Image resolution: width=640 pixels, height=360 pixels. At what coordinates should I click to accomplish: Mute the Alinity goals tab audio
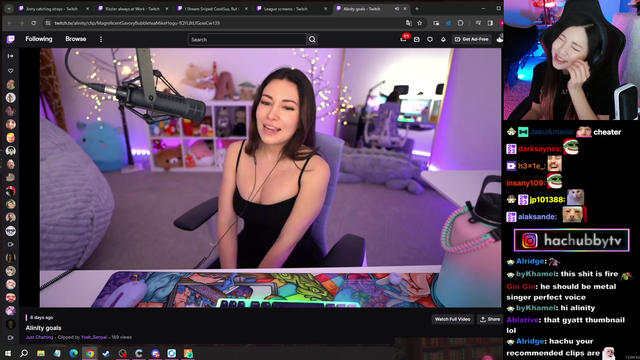tap(396, 9)
